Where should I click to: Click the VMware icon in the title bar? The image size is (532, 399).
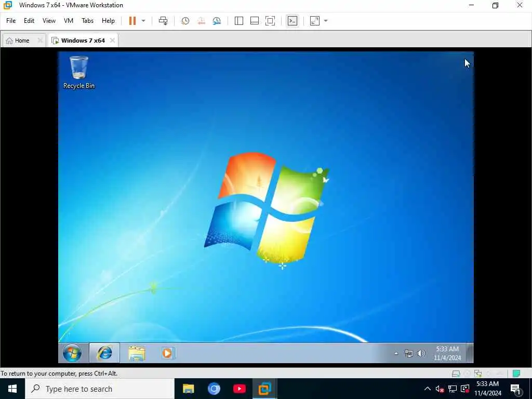[x=7, y=5]
